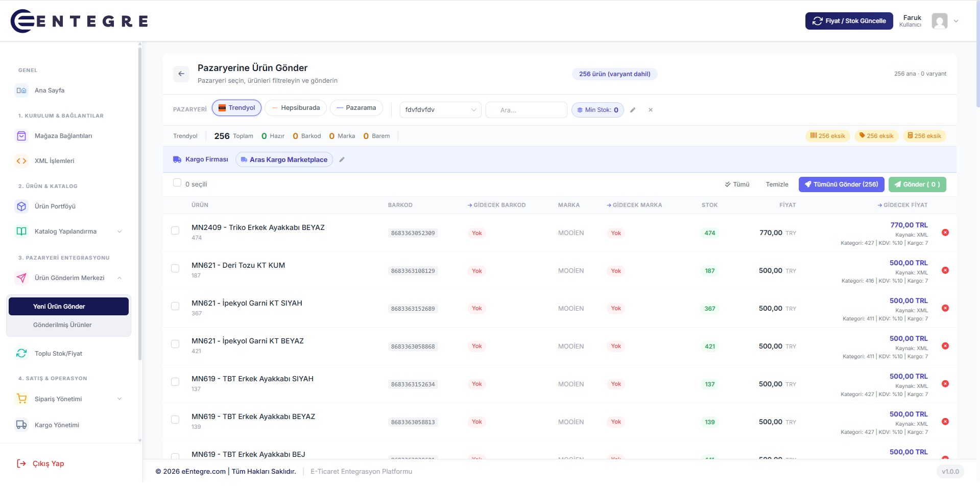Toggle the select-all checkbox beside 0 seçili
Image resolution: width=980 pixels, height=486 pixels.
(x=177, y=183)
